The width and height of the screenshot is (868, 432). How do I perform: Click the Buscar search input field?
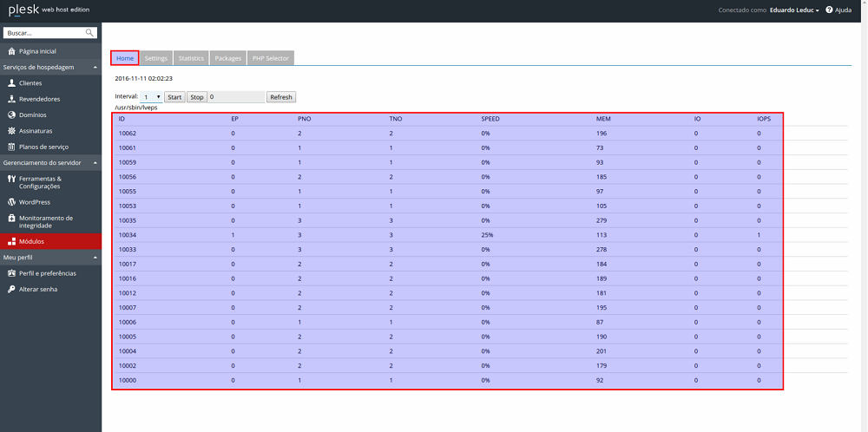43,33
